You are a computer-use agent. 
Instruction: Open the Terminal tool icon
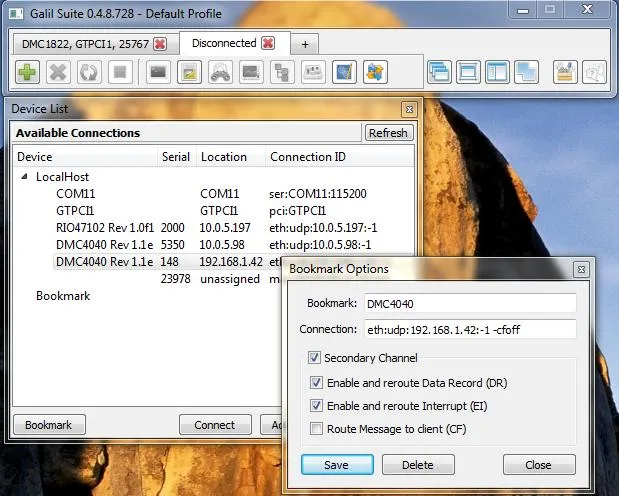pos(158,72)
